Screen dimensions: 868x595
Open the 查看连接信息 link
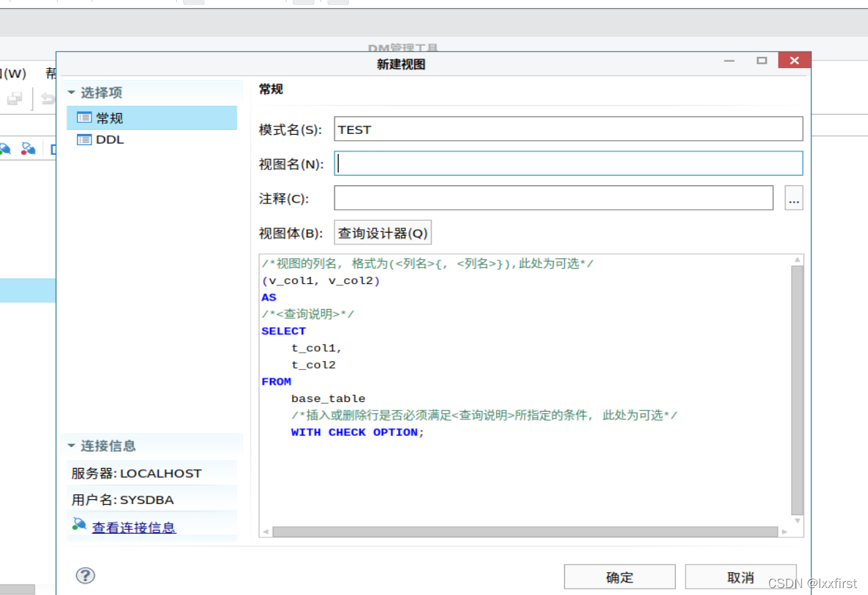tap(134, 528)
